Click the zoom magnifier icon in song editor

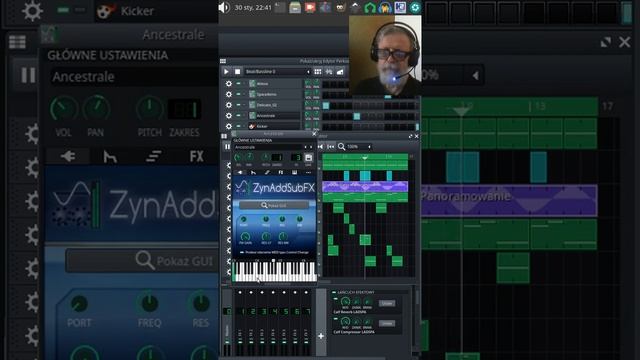pos(341,147)
